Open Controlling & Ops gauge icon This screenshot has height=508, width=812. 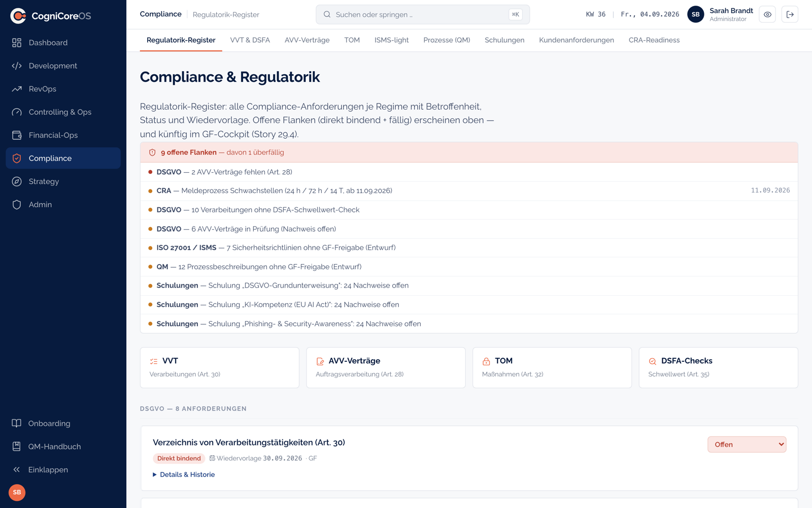pyautogui.click(x=17, y=112)
